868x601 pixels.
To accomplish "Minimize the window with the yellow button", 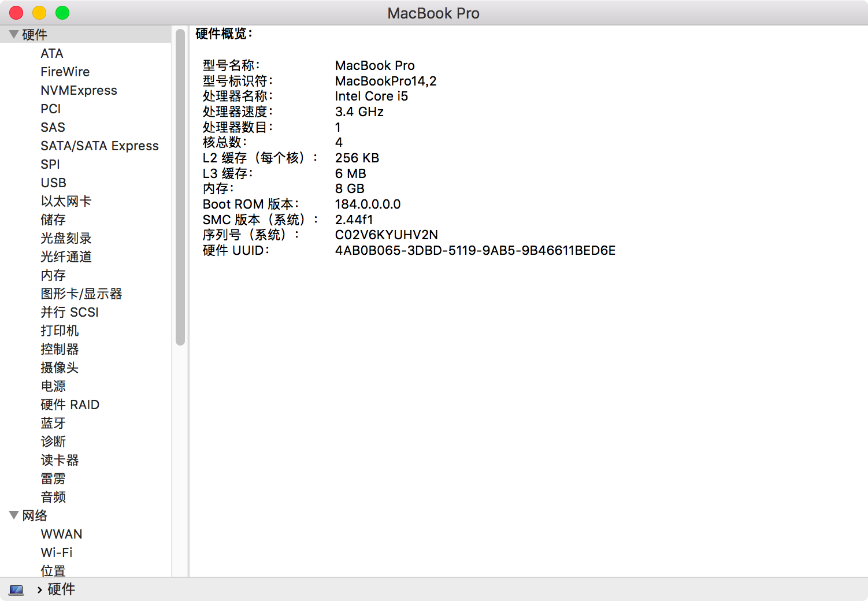I will click(x=39, y=13).
